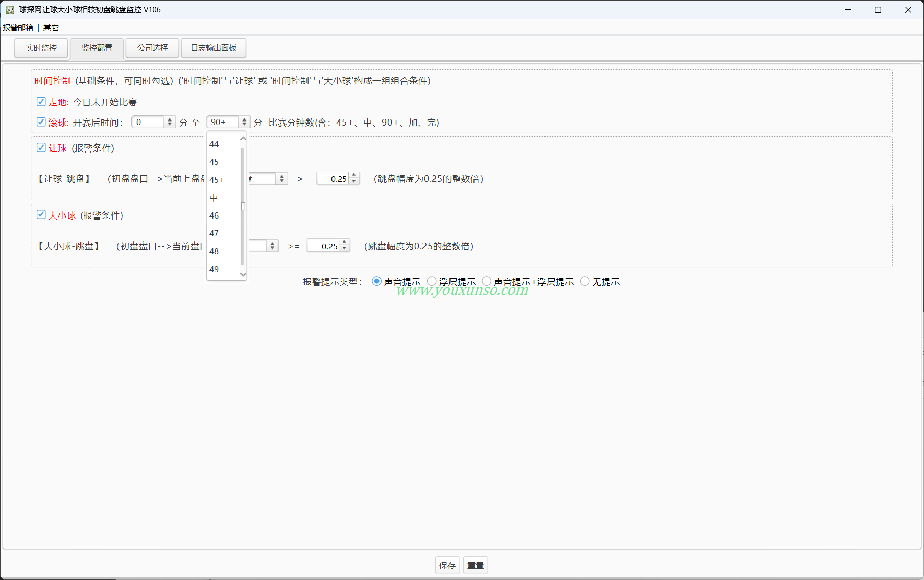Click the start minute spinner arrows
This screenshot has height=580, width=924.
170,122
